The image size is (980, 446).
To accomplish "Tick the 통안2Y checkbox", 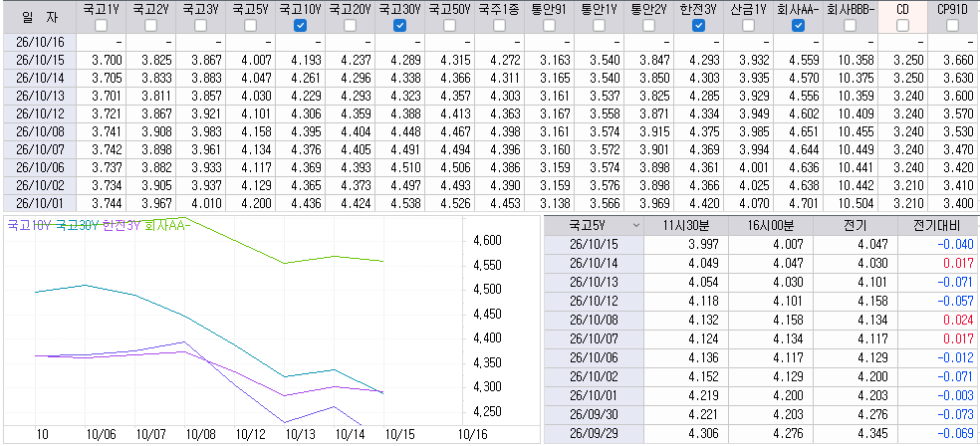I will 648,26.
